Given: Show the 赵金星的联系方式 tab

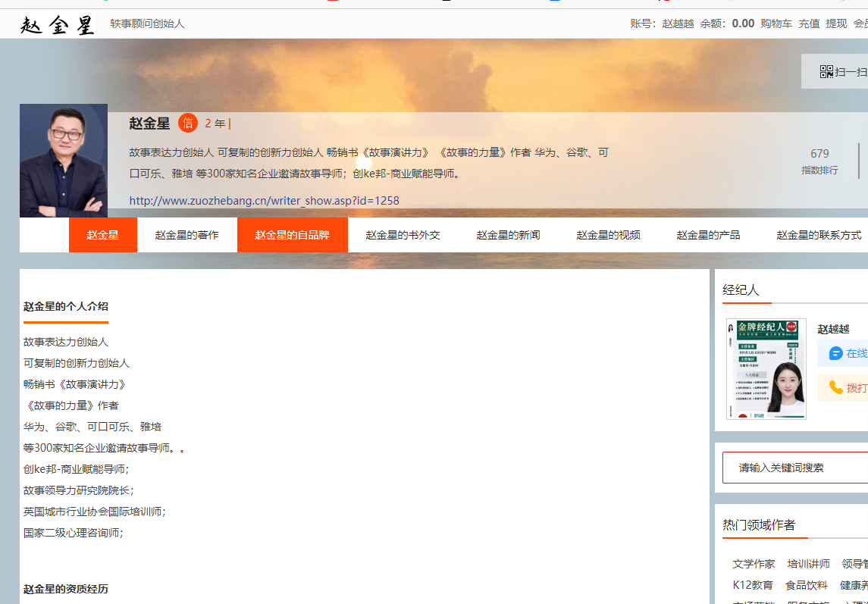Looking at the screenshot, I should pyautogui.click(x=819, y=235).
